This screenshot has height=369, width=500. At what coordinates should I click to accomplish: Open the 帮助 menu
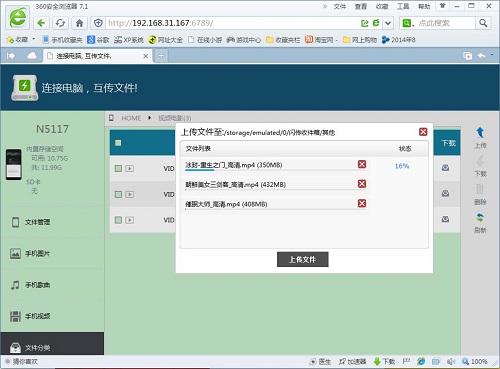[424, 6]
